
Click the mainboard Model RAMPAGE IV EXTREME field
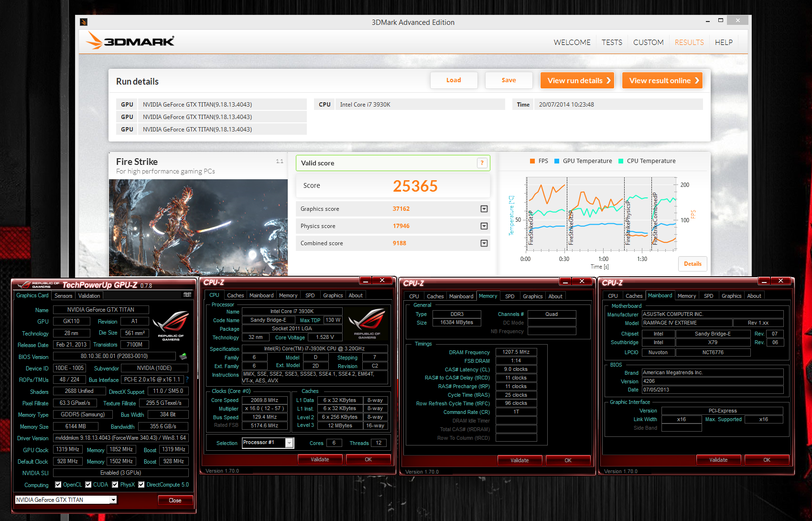pyautogui.click(x=687, y=323)
